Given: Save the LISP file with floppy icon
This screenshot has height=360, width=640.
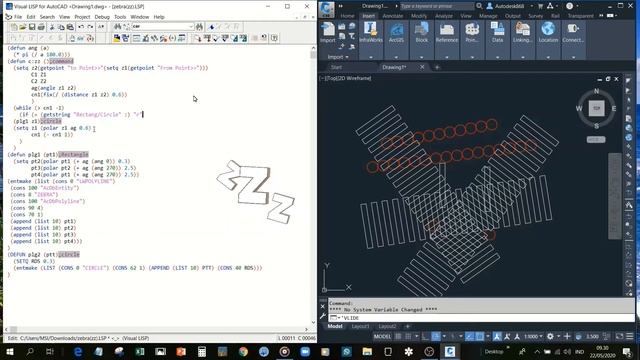Looking at the screenshot, I should pyautogui.click(x=32, y=27).
